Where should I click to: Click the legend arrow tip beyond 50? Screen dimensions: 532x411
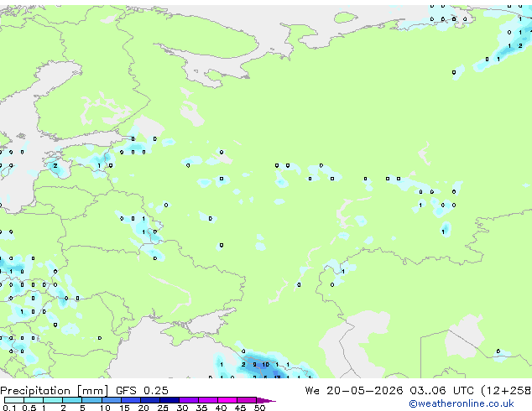(x=266, y=400)
